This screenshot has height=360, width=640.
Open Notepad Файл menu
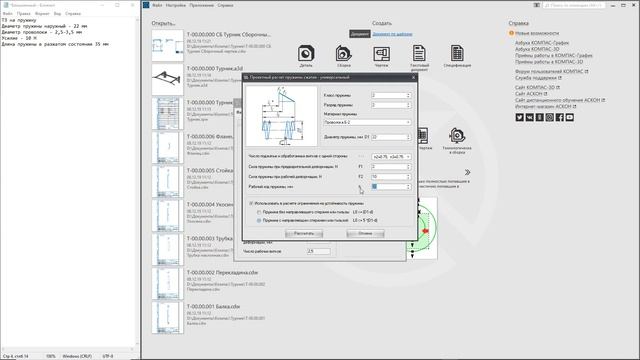[7, 13]
